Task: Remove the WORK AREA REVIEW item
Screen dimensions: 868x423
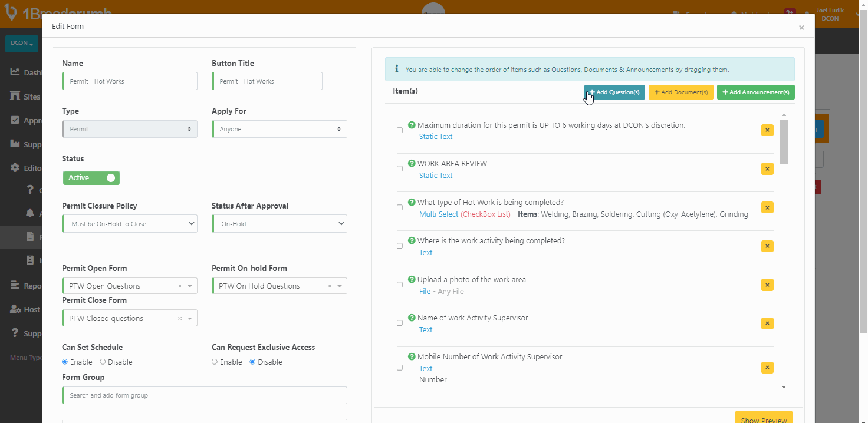Action: pos(767,169)
